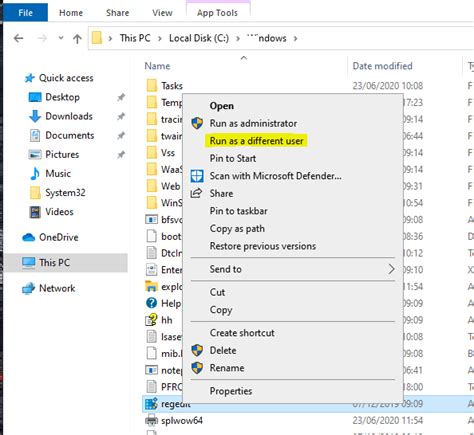Choose Copy in the context menu
The width and height of the screenshot is (474, 435).
point(221,310)
